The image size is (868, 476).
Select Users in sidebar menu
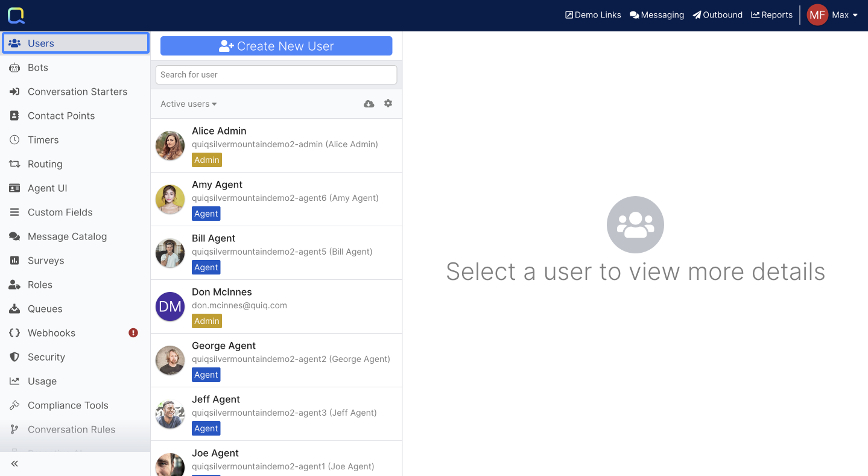75,43
